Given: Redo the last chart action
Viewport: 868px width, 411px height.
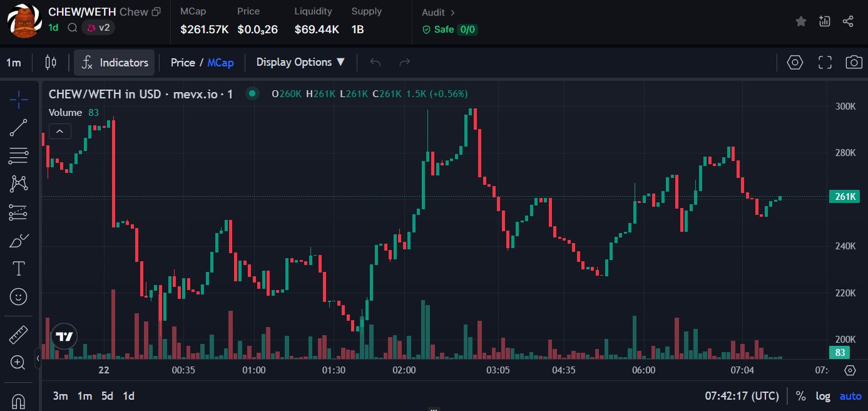Looking at the screenshot, I should pyautogui.click(x=404, y=62).
